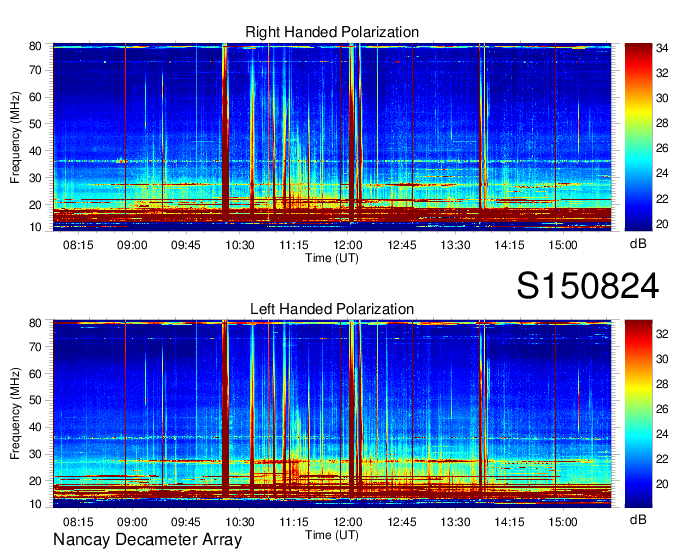The height and width of the screenshot is (552, 680).
Task: Click the dB unit label under upper colorbar
Action: coord(638,244)
